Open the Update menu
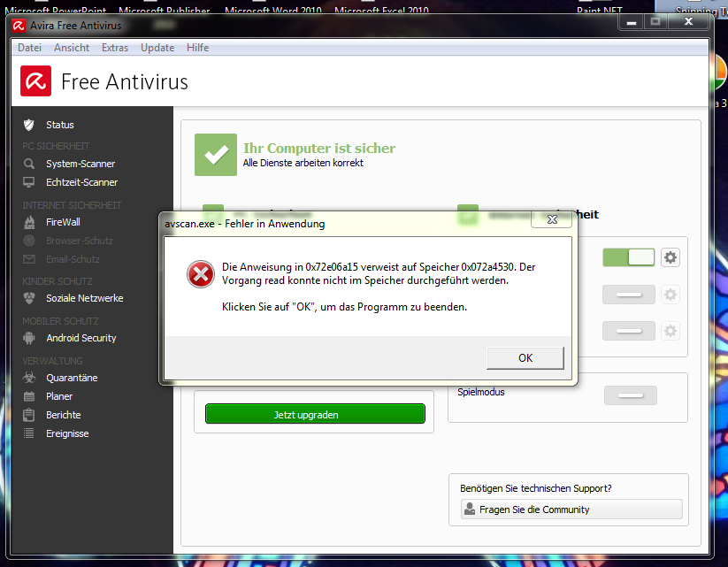The width and height of the screenshot is (728, 567). pos(157,48)
